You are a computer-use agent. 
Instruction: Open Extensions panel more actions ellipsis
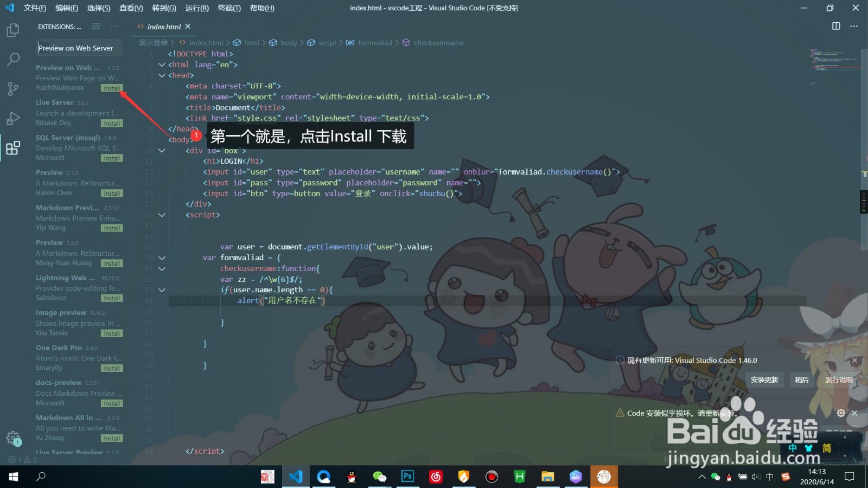[x=114, y=27]
